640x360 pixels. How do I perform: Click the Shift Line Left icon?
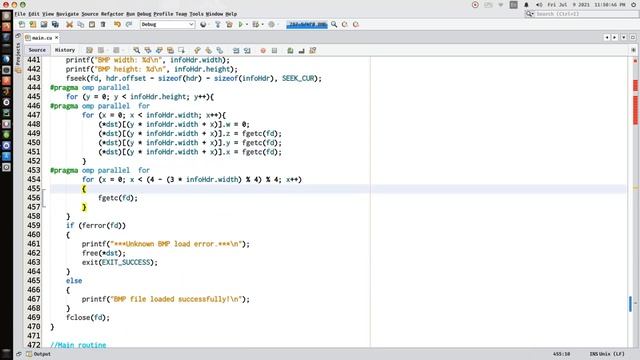coord(236,51)
